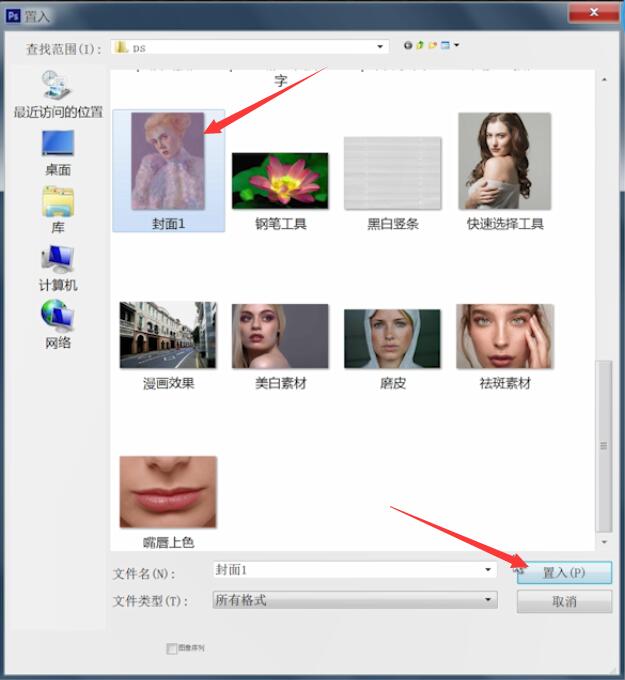Expand the 文件名 dropdown arrow

tap(488, 569)
